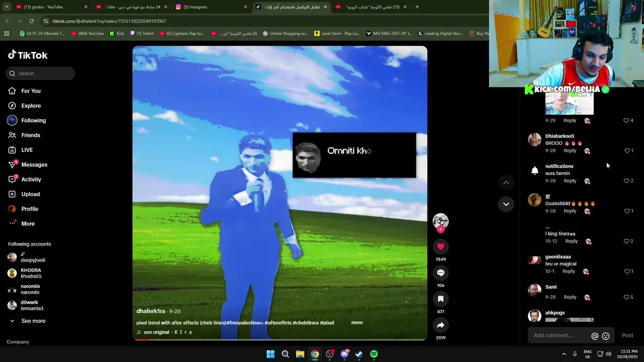Like the video with heart icon
The image size is (644, 362).
pos(441,246)
